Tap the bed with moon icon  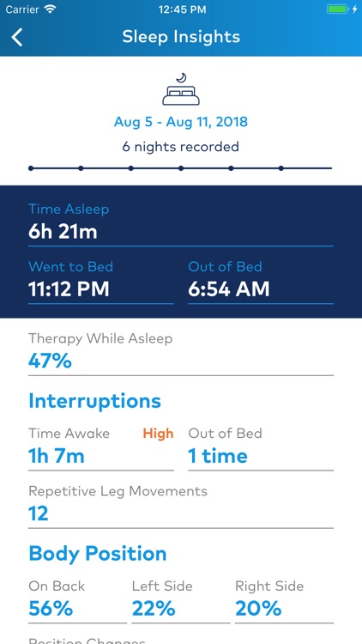click(181, 89)
